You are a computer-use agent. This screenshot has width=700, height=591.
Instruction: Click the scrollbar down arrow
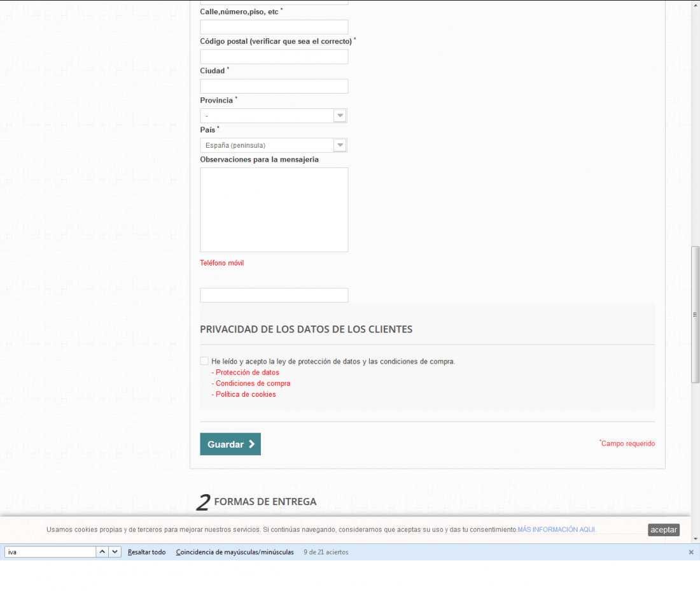[x=695, y=539]
